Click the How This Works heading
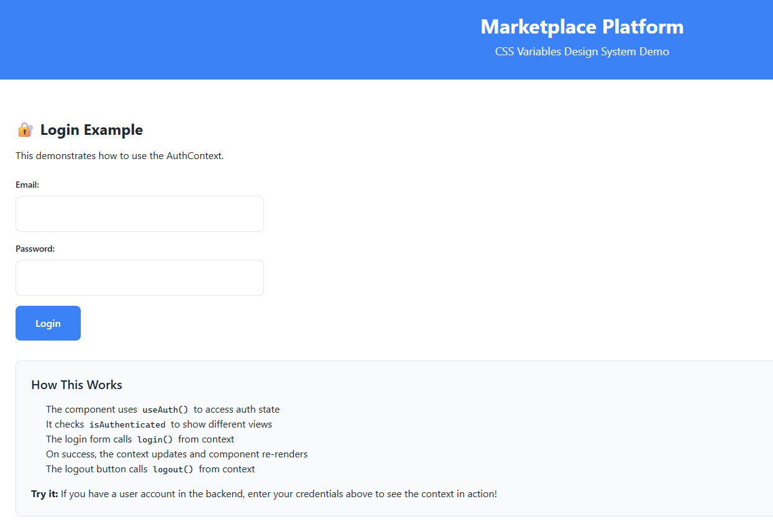 pos(76,385)
